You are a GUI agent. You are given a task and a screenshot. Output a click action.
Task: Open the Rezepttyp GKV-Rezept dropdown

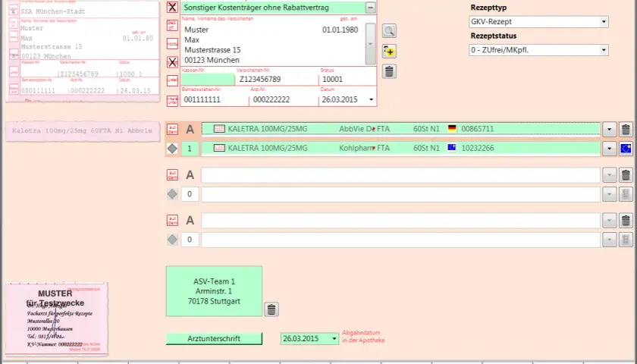point(538,21)
